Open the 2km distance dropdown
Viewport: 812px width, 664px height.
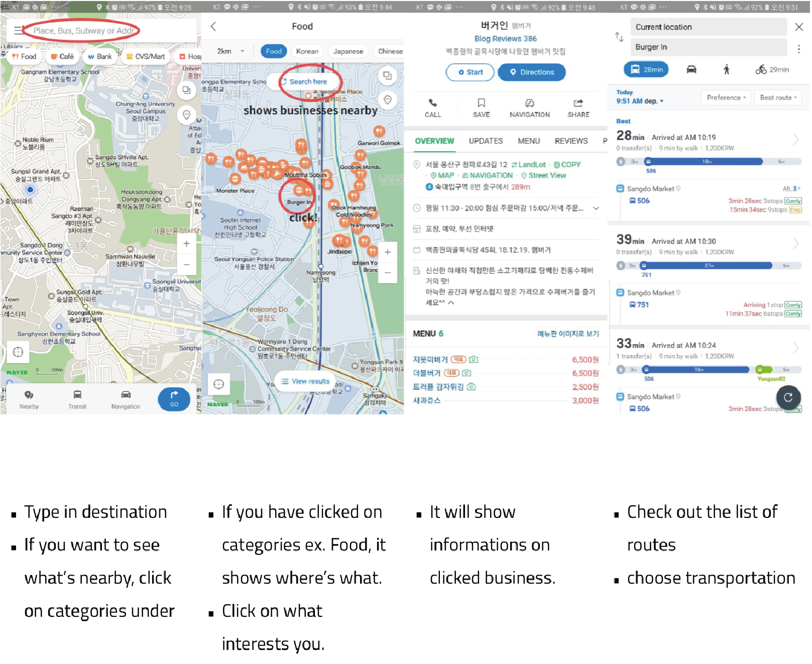tap(230, 51)
